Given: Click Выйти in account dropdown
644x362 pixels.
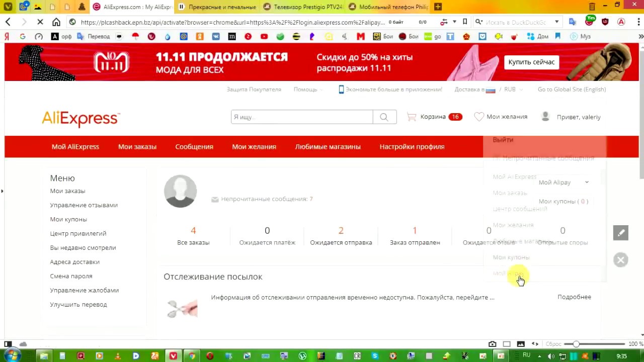Looking at the screenshot, I should coord(503,140).
